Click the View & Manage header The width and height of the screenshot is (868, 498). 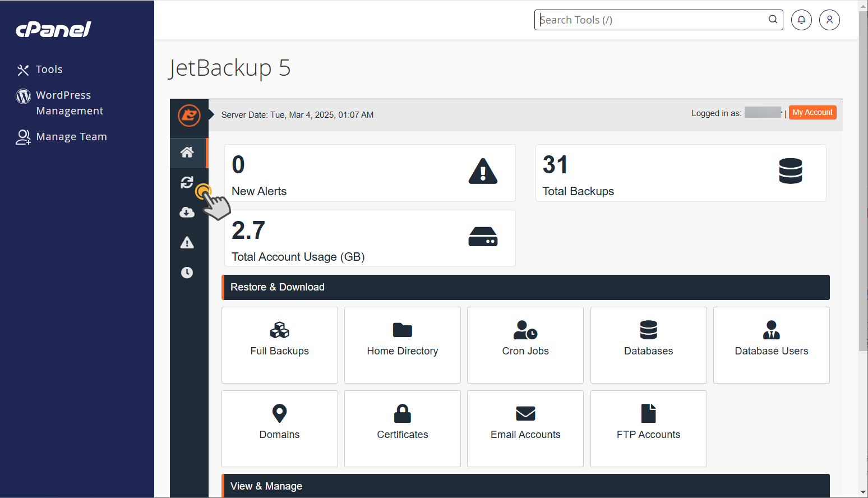point(525,486)
